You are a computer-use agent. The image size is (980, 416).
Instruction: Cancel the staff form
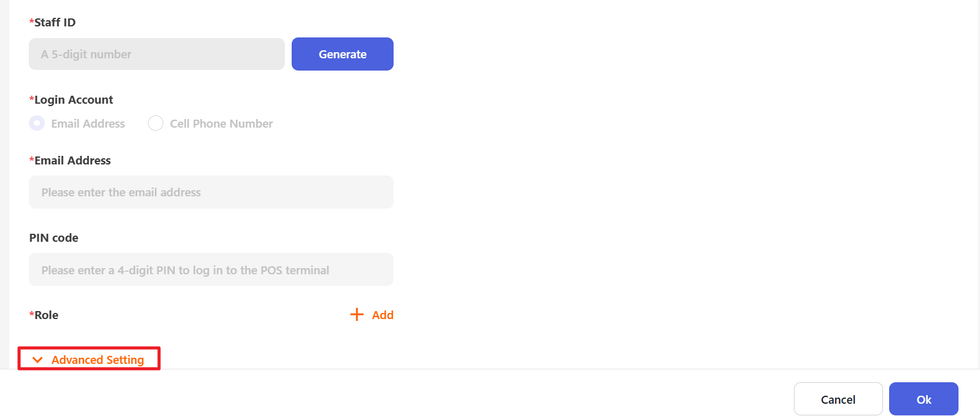point(838,399)
